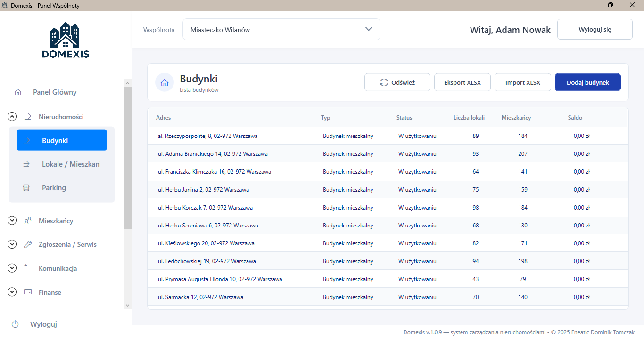
Task: Open the Wspólnota dropdown Miasteczko Wilanów
Action: tap(281, 30)
